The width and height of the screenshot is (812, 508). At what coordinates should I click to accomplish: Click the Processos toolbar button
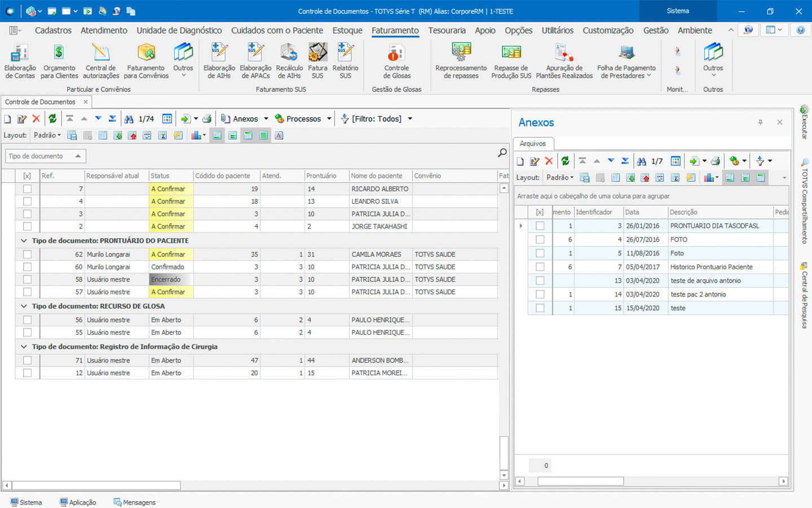298,119
